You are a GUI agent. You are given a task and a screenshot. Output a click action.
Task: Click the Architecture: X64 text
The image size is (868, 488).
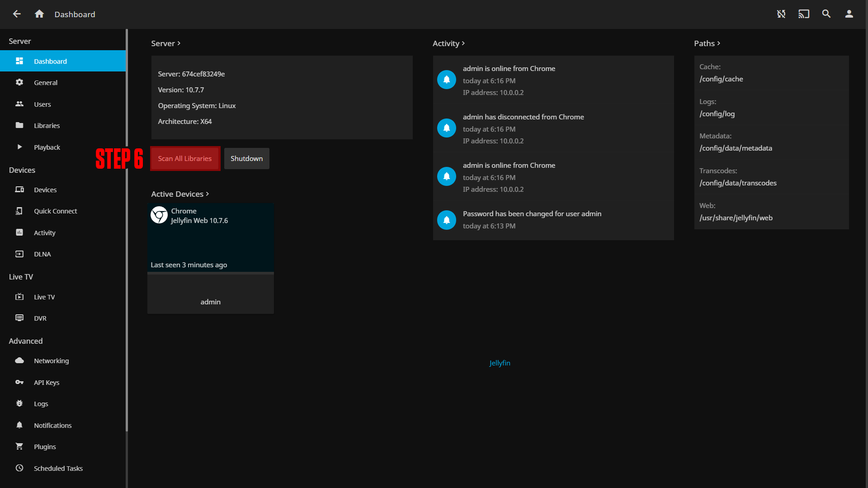click(185, 121)
